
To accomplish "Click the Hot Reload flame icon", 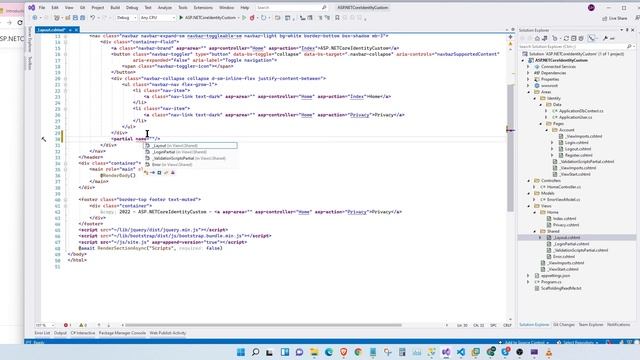I will [252, 18].
